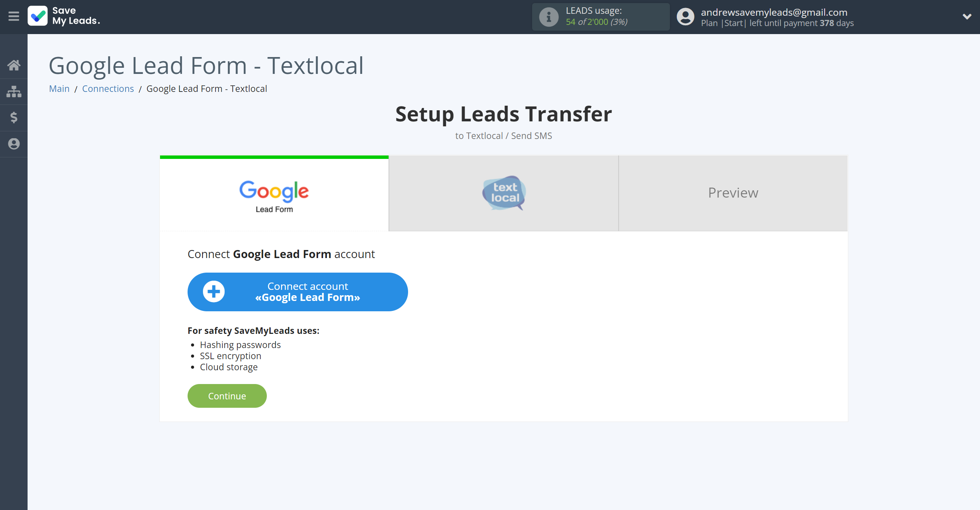Click the Main breadcrumb link
980x510 pixels.
(60, 89)
